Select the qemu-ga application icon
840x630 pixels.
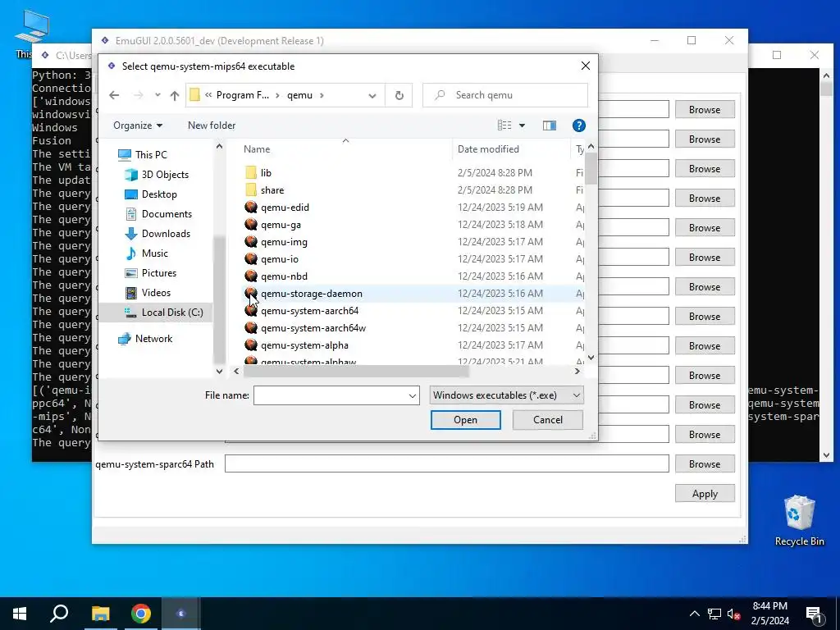coord(251,225)
